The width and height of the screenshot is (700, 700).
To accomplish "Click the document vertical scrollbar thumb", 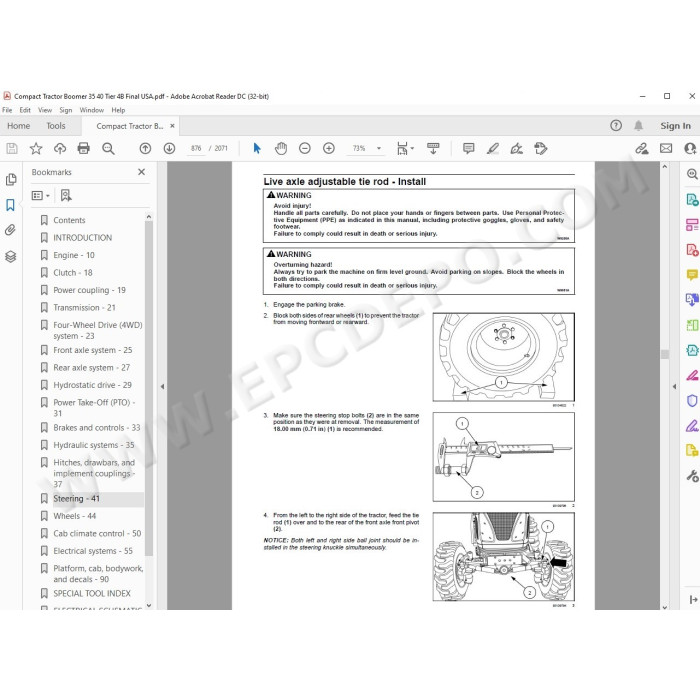I will 665,354.
